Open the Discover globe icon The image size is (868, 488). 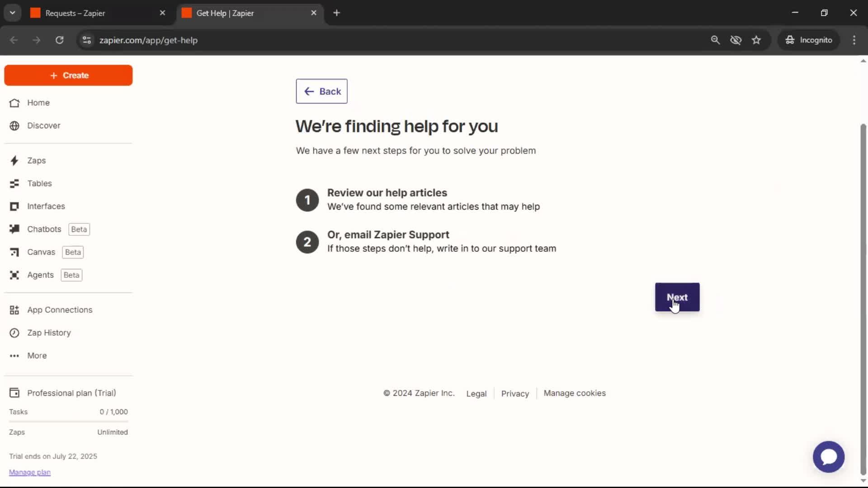14,126
